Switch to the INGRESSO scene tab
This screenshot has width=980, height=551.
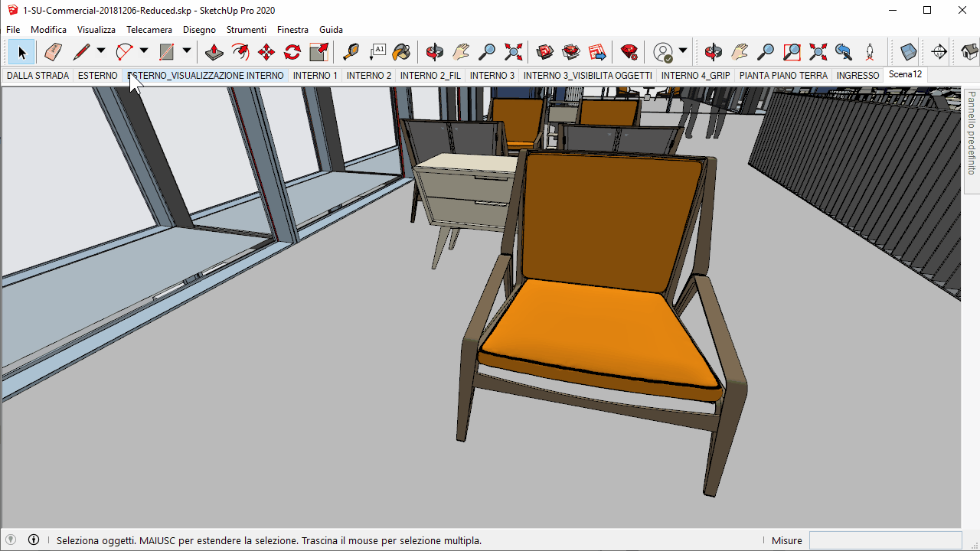tap(857, 76)
